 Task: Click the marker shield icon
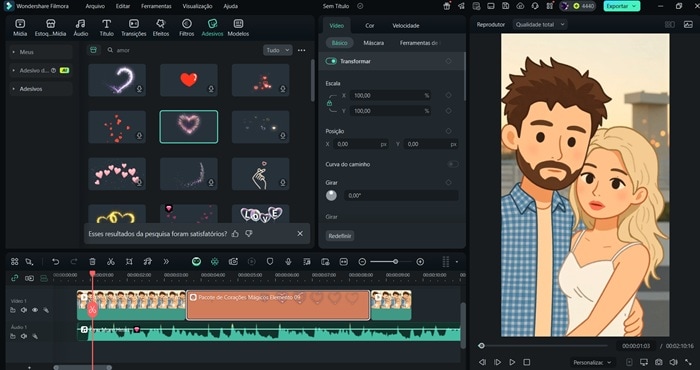pos(270,262)
